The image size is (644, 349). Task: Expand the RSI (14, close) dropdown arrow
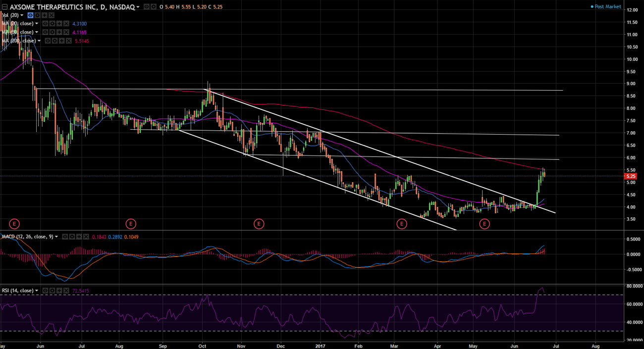coord(37,291)
